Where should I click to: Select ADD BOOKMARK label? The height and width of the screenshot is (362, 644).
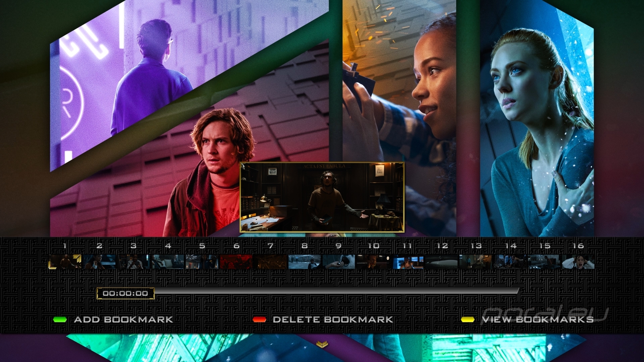[123, 319]
